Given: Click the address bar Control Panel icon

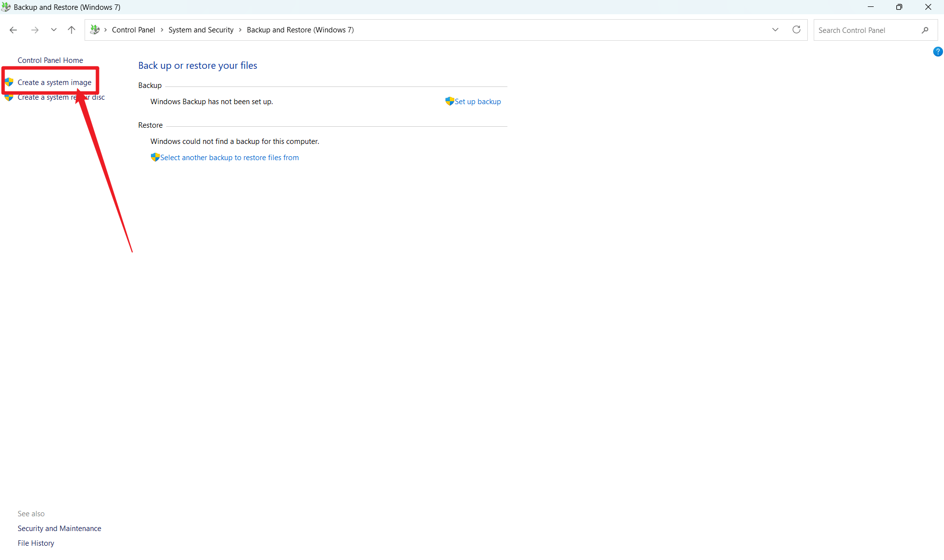Looking at the screenshot, I should [95, 30].
